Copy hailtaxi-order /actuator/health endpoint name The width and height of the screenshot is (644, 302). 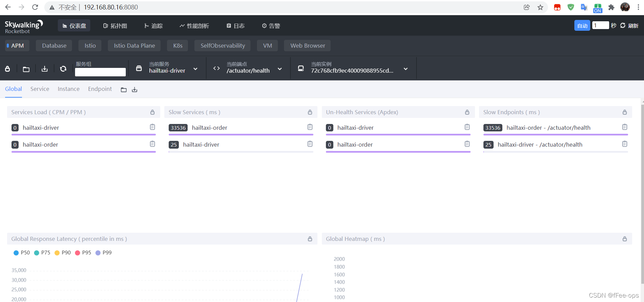pyautogui.click(x=625, y=127)
